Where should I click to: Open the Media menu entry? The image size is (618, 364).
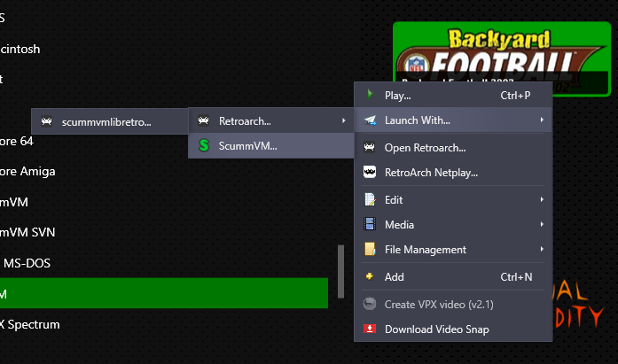453,225
